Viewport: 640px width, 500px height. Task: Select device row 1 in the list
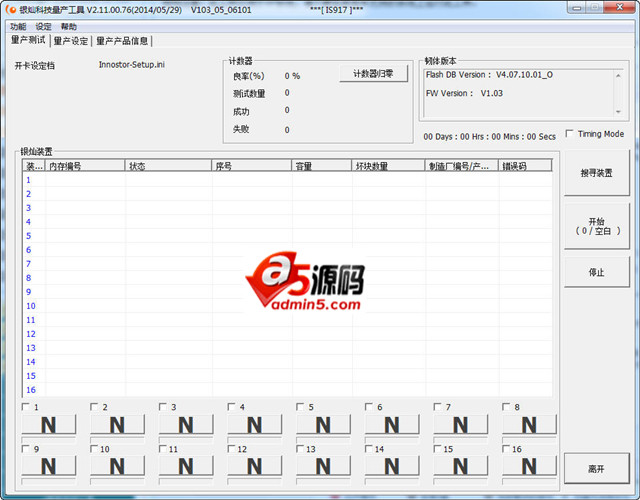click(287, 180)
